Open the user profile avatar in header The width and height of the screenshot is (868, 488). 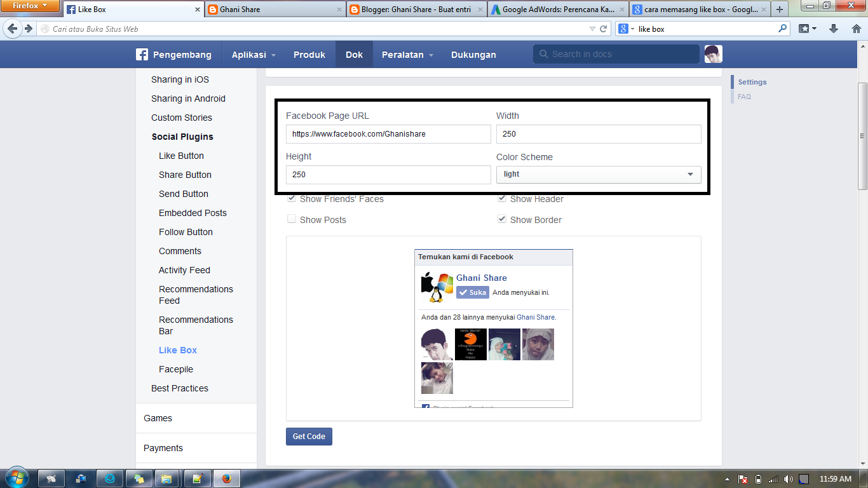(713, 54)
